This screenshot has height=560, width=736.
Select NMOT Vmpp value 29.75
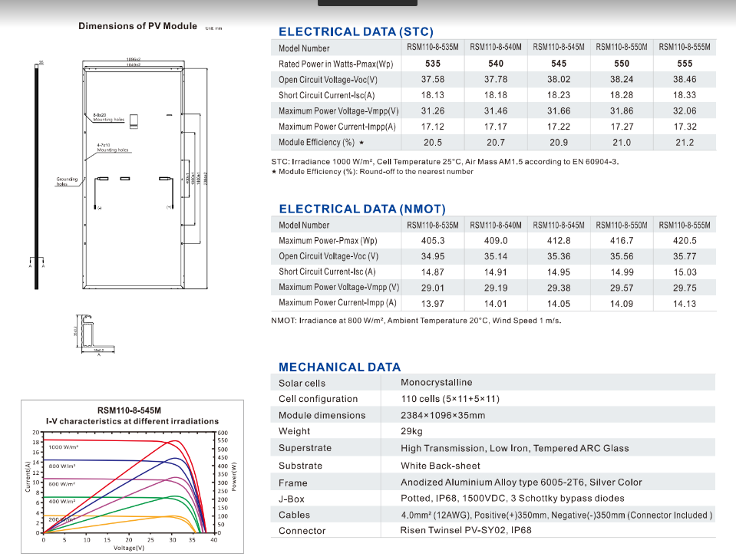[x=685, y=288]
